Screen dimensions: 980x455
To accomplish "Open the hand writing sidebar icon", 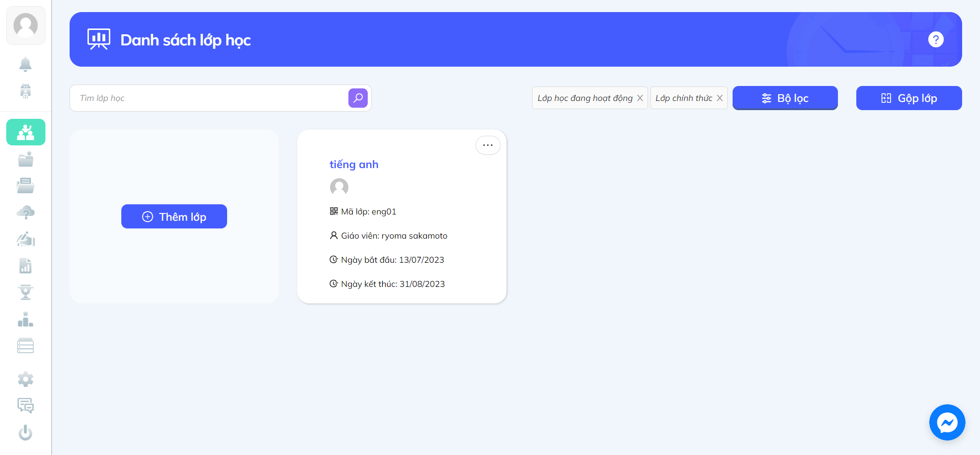I will (26, 239).
